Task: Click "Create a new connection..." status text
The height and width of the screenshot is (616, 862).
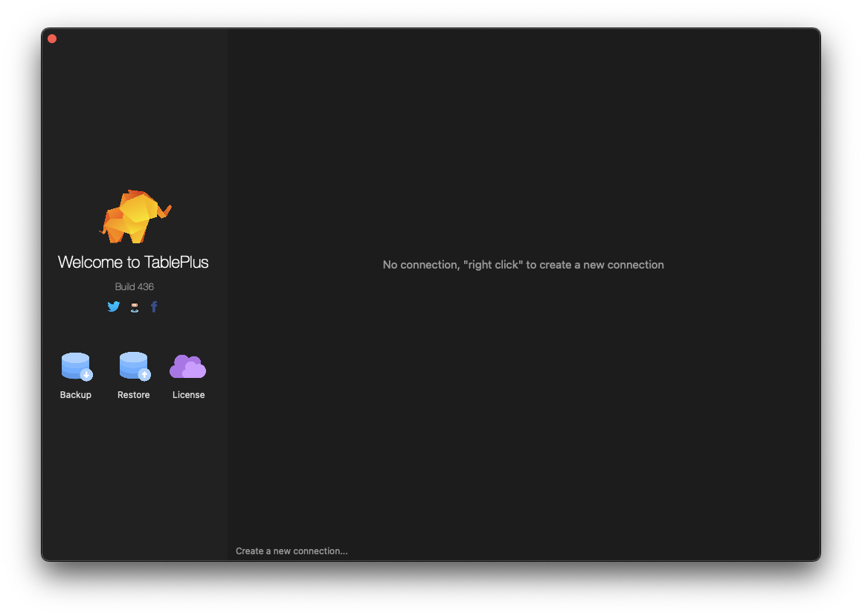Action: (292, 551)
